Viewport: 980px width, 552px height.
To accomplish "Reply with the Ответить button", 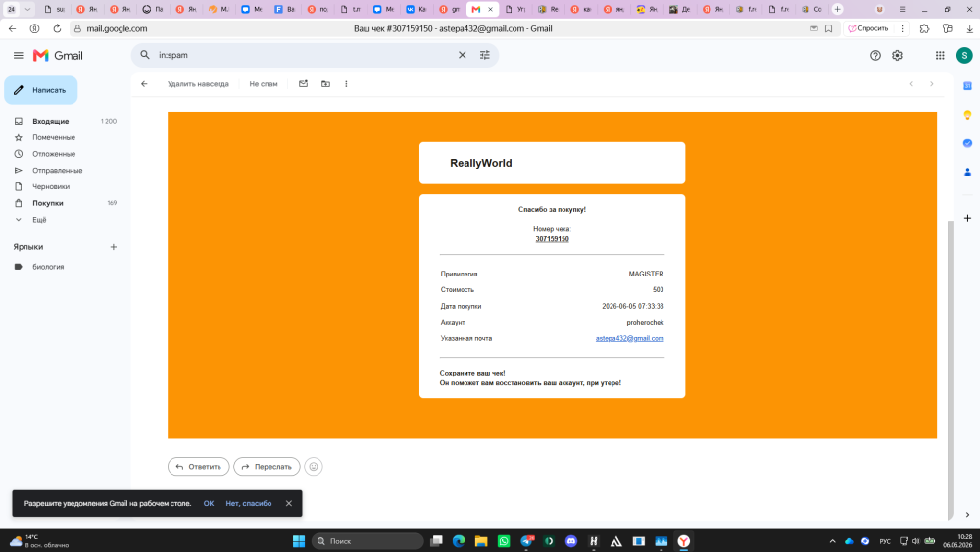I will coord(198,467).
